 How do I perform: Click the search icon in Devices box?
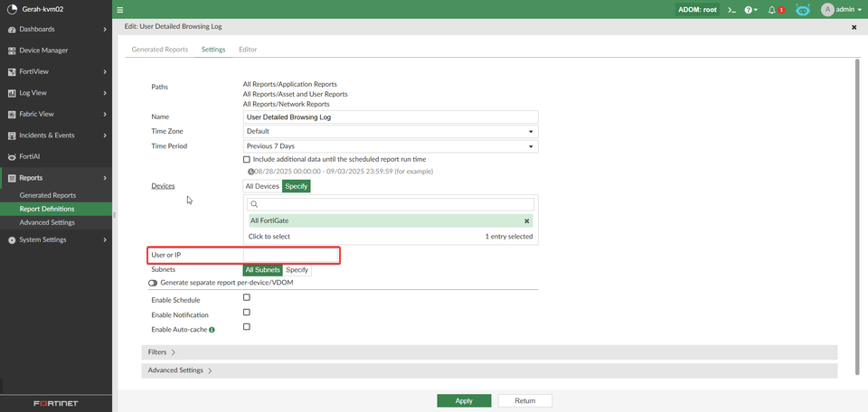255,204
